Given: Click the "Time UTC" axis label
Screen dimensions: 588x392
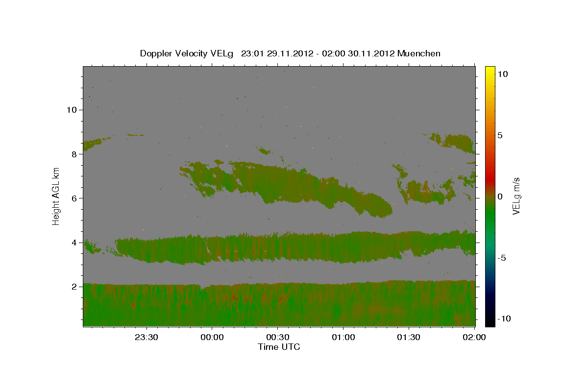Looking at the screenshot, I should (279, 347).
